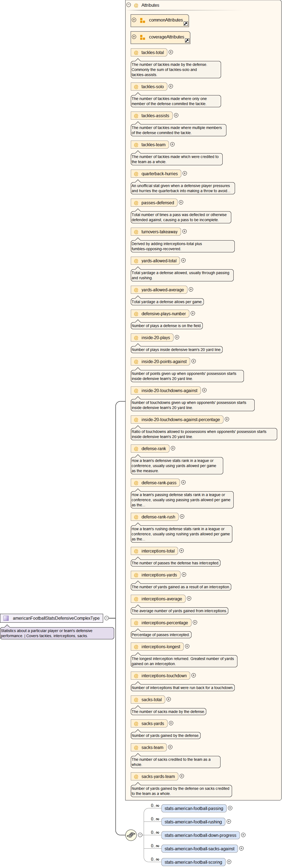Collapse the americanFootballStatsDefensiveComplexType node
The width and height of the screenshot is (282, 868).
coord(106,618)
